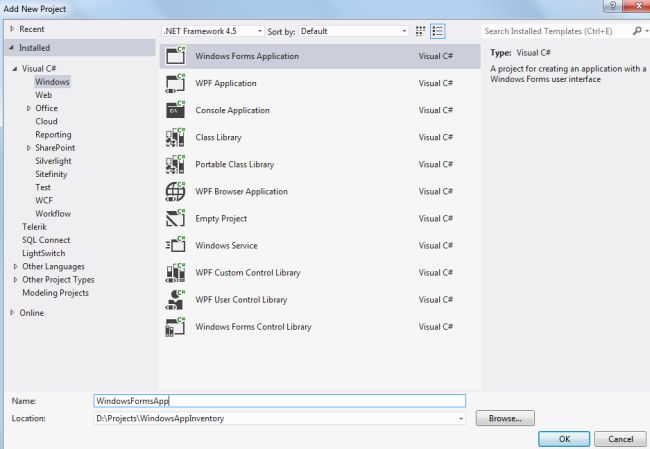This screenshot has height=449, width=650.
Task: Select the Sitefinity category
Action: [x=51, y=174]
